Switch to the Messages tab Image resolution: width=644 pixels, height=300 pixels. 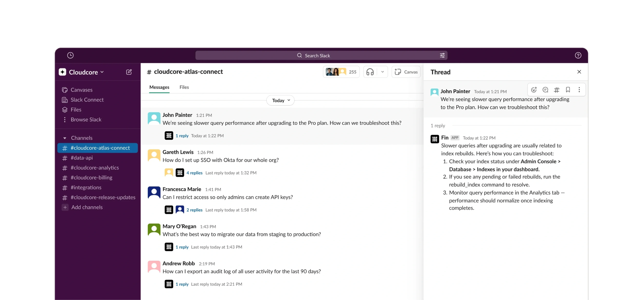coord(159,87)
